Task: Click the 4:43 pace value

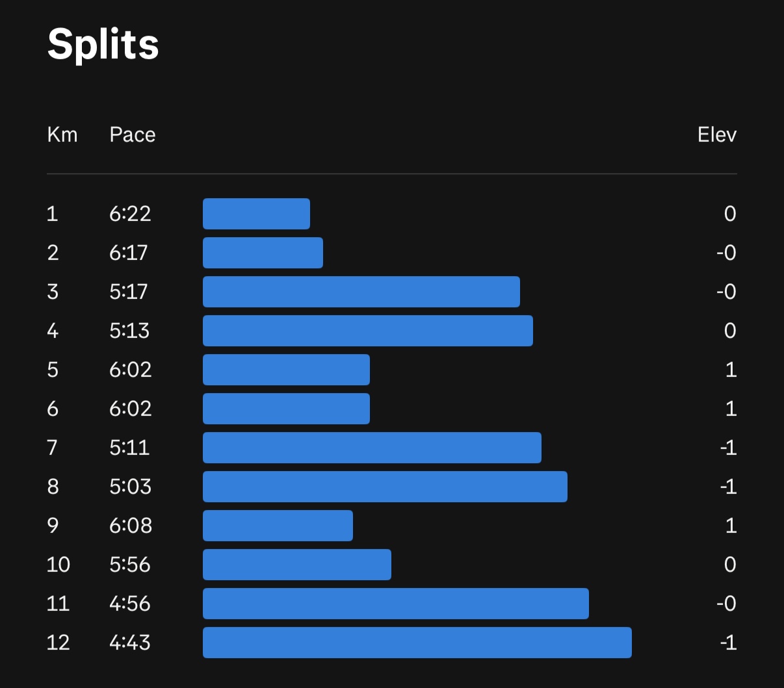Action: 130,643
